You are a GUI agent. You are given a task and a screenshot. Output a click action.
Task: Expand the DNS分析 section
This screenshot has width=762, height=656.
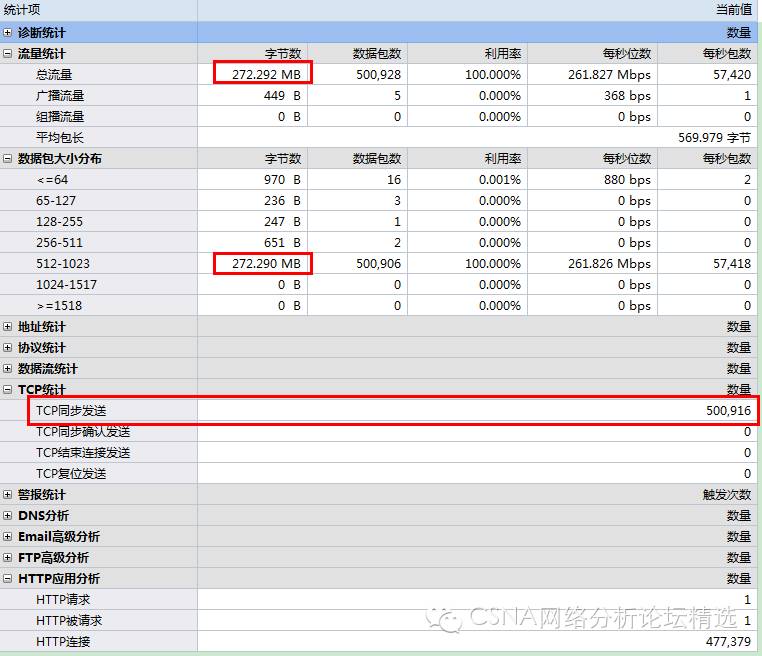[7, 515]
